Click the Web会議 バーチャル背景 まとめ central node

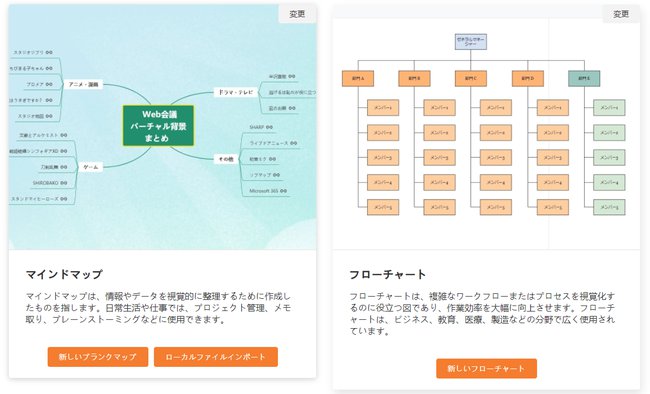(x=158, y=126)
